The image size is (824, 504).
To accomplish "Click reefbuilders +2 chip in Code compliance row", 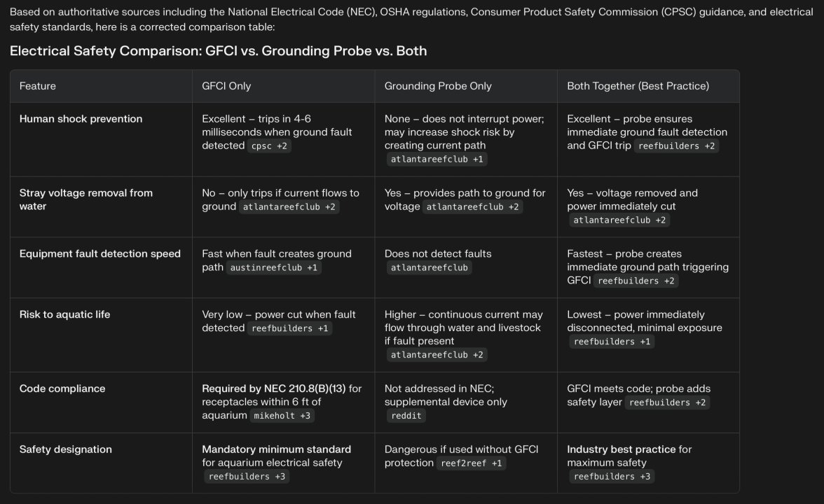I will [666, 402].
